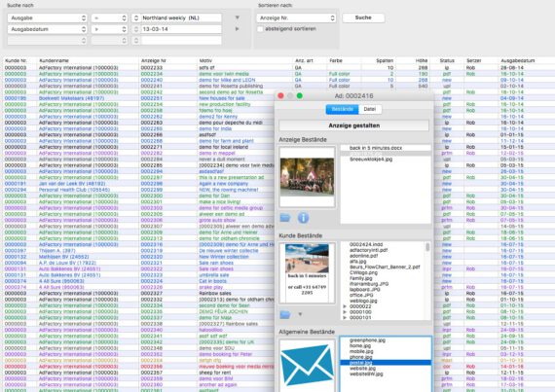The height and width of the screenshot is (392, 555).
Task: Click customer A.P. de Louw BV (17822)
Action: (x=67, y=263)
